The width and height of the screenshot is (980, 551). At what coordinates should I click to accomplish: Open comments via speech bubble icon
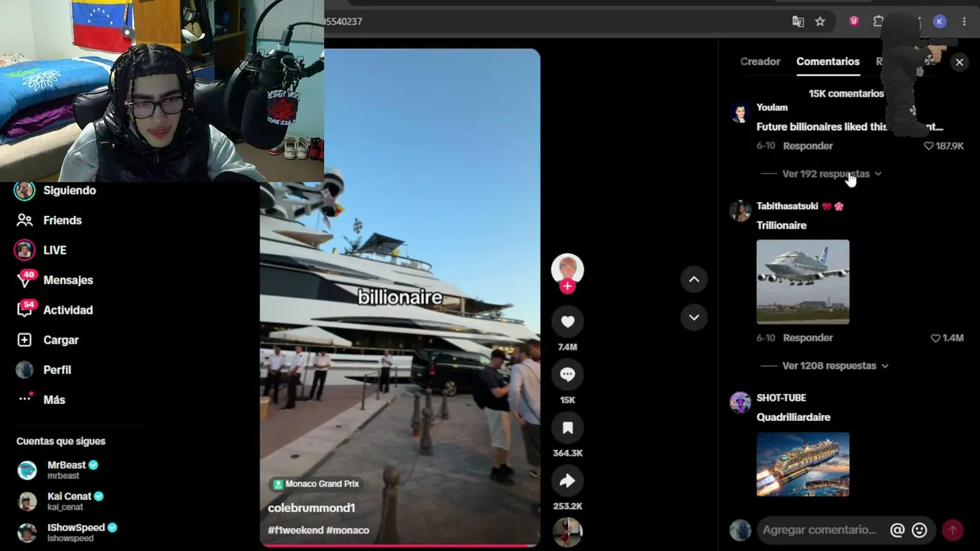pos(567,374)
